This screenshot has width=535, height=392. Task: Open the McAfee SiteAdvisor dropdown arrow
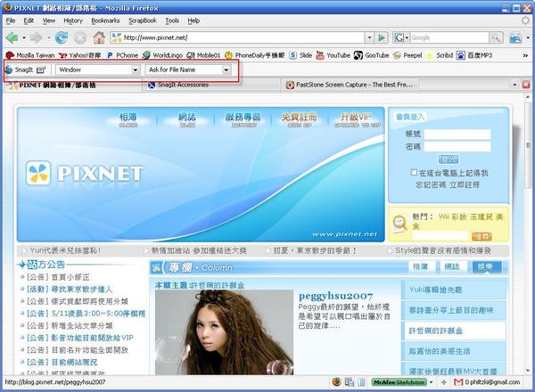point(431,382)
